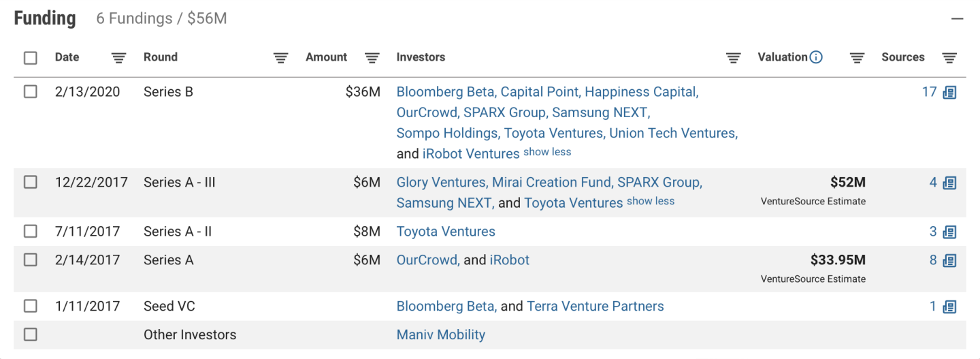Open Capital Point investor link
Viewport: 980px width, 359px height.
pyautogui.click(x=541, y=92)
